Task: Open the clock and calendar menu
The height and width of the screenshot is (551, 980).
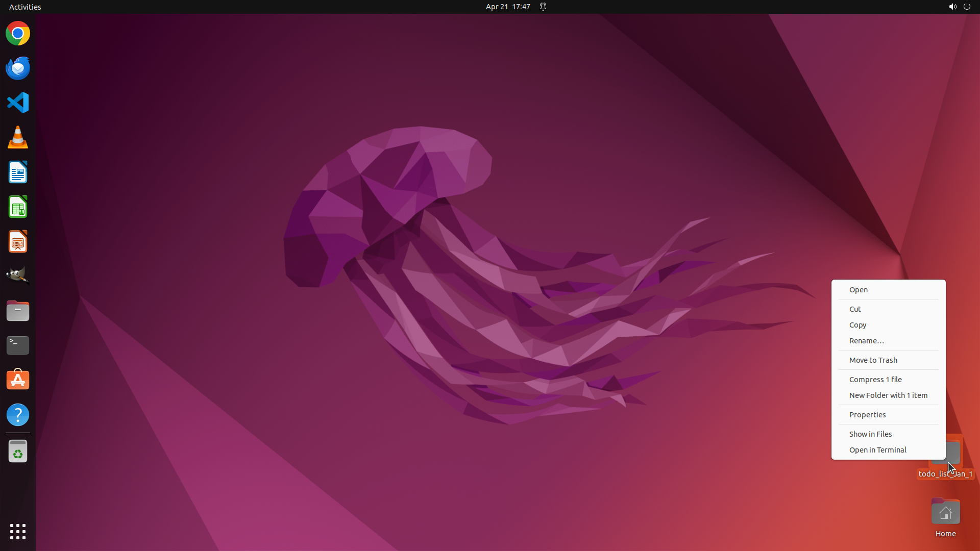Action: (507, 7)
